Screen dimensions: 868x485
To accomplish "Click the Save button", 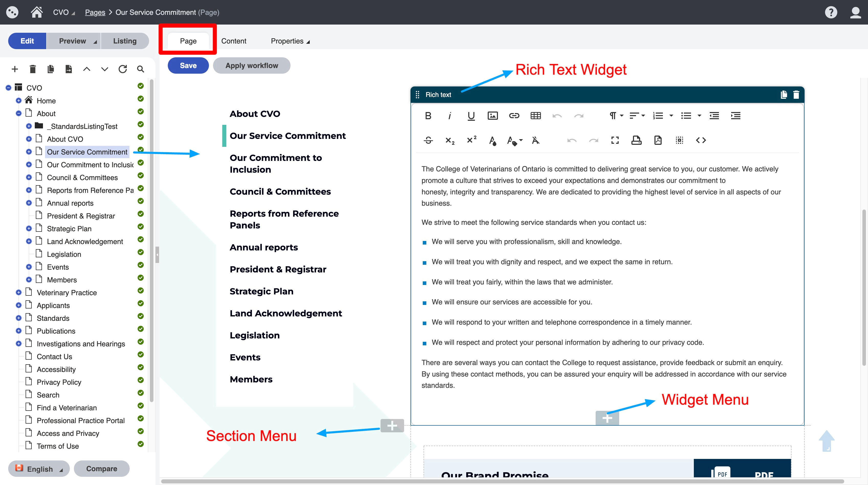I will [188, 66].
